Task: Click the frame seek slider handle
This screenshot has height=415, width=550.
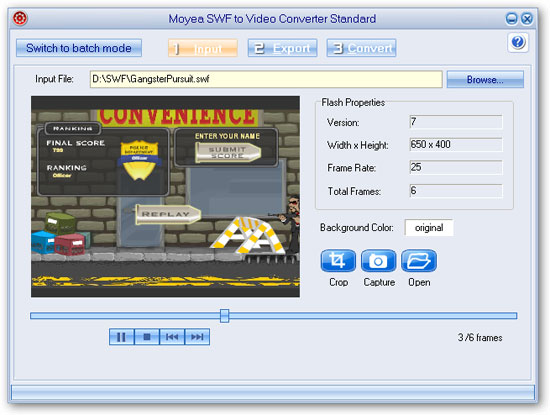Action: [x=224, y=316]
